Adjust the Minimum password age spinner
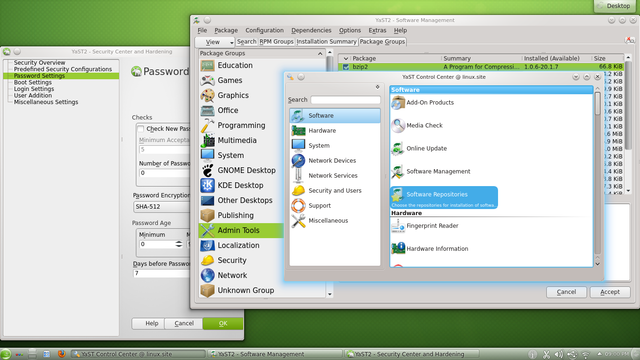 pyautogui.click(x=179, y=244)
